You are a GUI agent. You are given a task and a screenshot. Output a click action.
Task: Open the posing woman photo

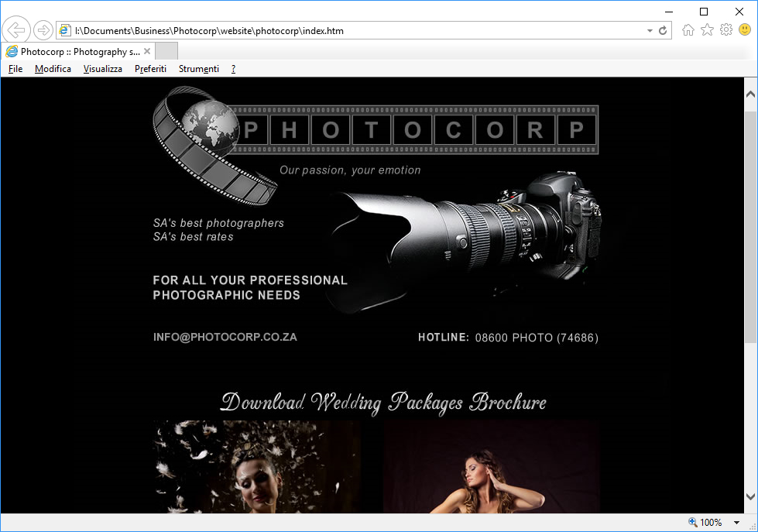(x=491, y=467)
